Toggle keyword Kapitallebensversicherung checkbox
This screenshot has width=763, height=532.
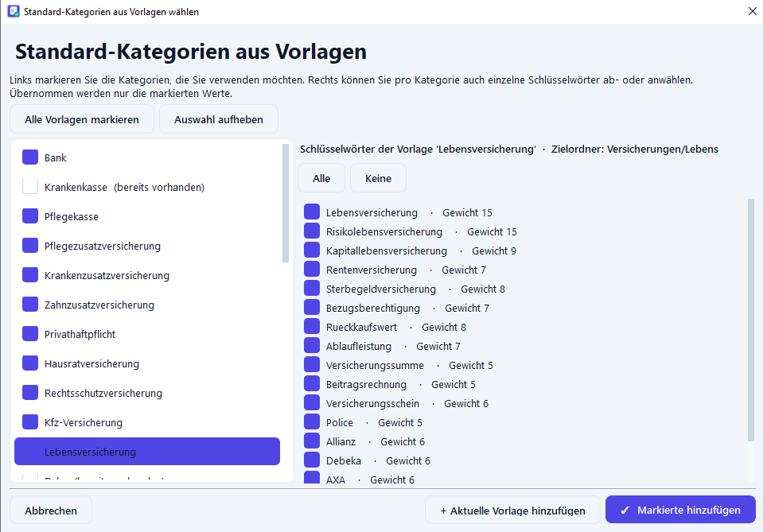click(312, 250)
